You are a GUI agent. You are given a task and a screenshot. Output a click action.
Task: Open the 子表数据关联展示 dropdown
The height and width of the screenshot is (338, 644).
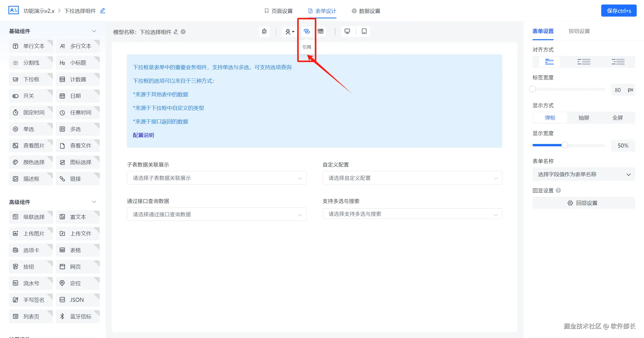[x=216, y=178]
